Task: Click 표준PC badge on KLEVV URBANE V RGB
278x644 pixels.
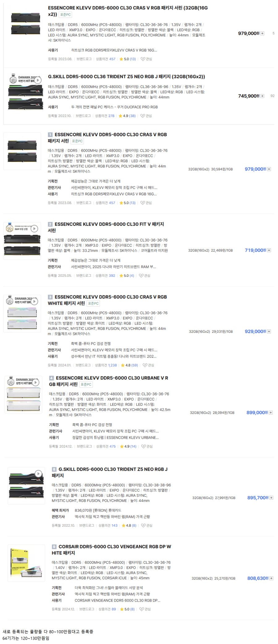Action: (x=86, y=384)
